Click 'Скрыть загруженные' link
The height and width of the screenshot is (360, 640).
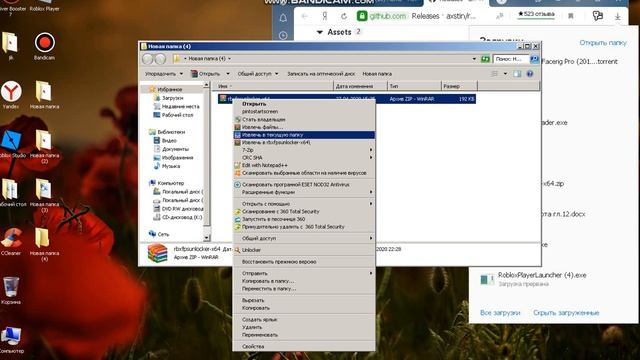[566, 313]
